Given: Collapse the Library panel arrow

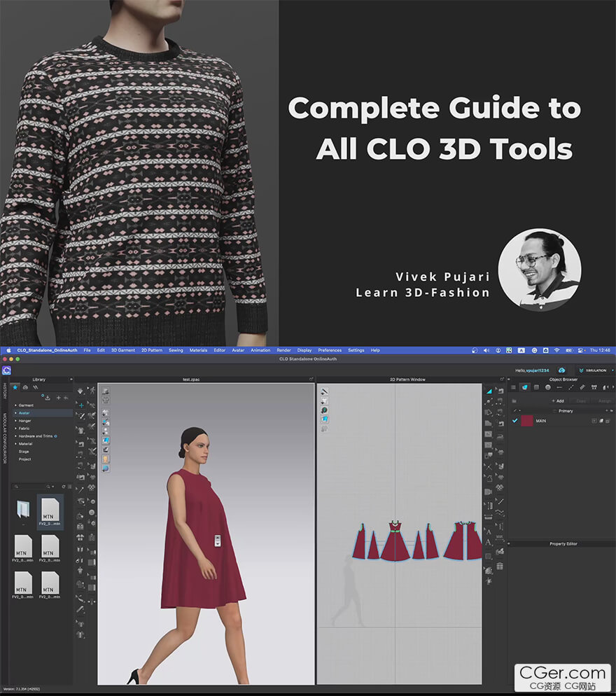Looking at the screenshot, I should 71,380.
